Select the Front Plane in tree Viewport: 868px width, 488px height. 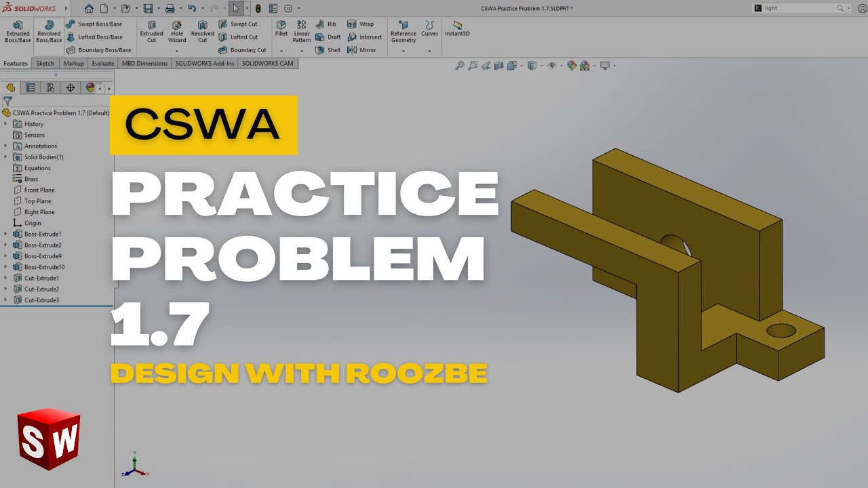coord(34,190)
